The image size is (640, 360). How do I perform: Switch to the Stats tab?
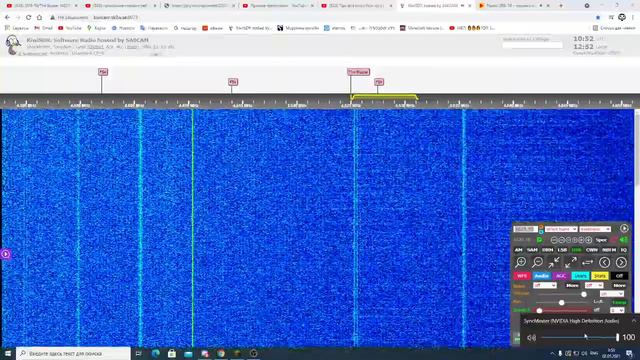coord(600,276)
